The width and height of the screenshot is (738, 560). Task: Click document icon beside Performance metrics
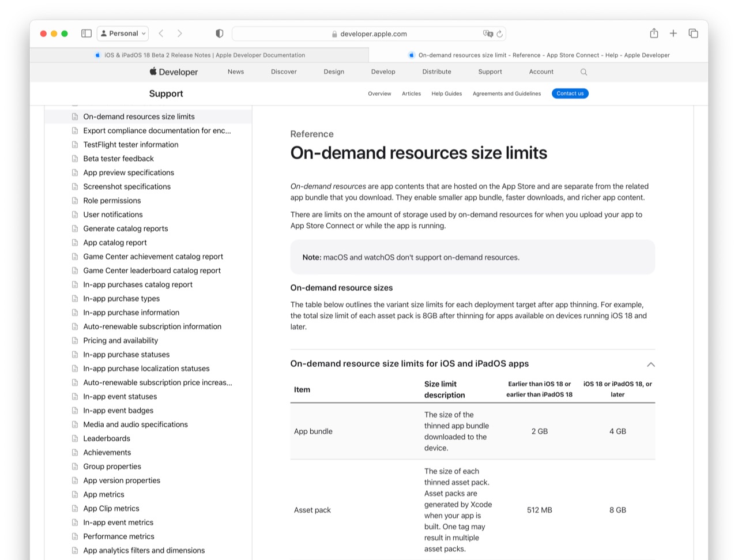pyautogui.click(x=74, y=536)
